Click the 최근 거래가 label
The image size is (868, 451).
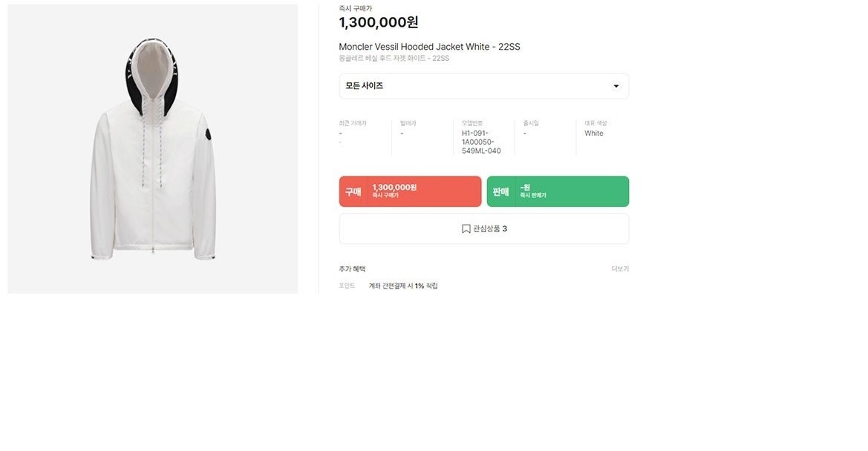click(x=353, y=123)
